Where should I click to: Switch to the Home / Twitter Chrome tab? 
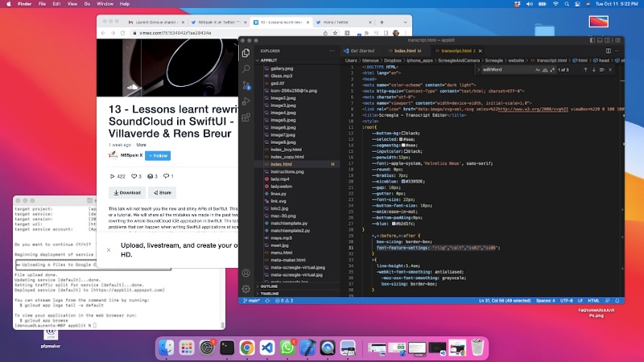pyautogui.click(x=344, y=23)
